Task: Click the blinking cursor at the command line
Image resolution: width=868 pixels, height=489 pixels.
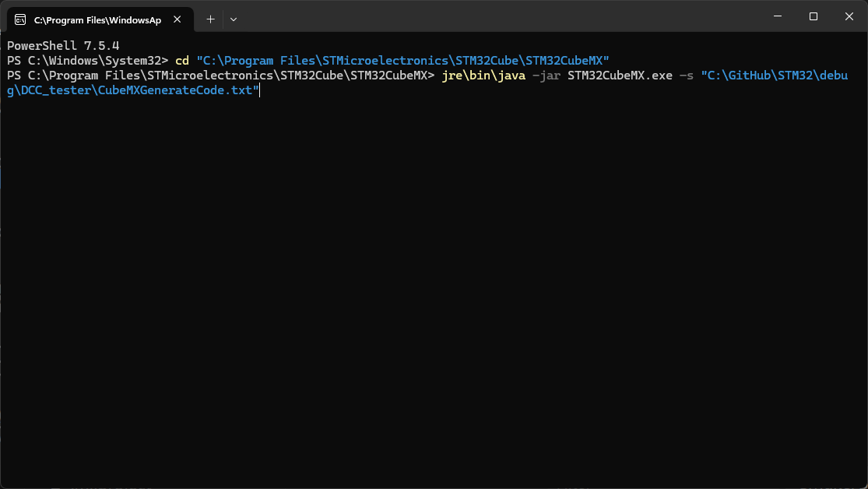Action: [260, 90]
